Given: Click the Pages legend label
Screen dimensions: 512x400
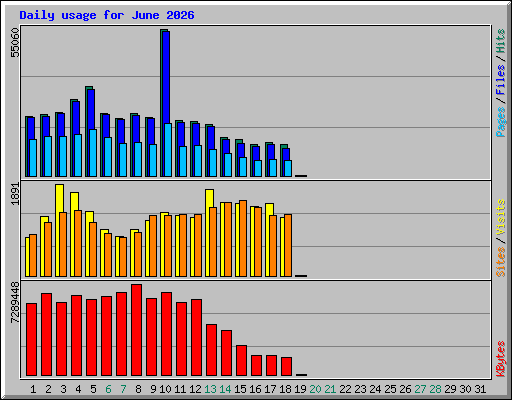Looking at the screenshot, I should coord(500,122).
